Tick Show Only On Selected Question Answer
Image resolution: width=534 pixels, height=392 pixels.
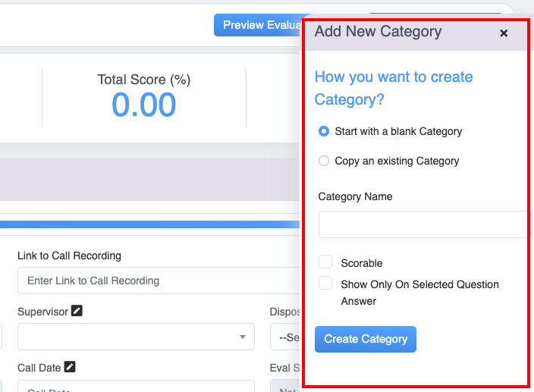coord(325,284)
